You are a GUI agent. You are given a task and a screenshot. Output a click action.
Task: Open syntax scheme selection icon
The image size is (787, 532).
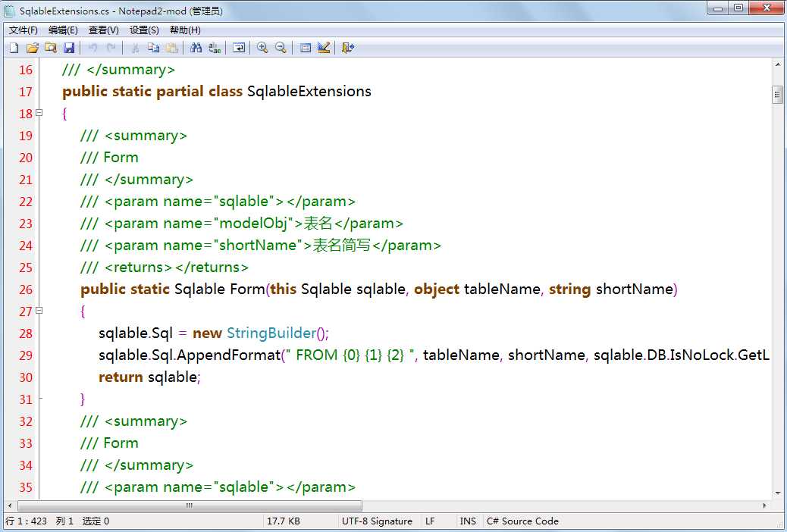[x=305, y=48]
